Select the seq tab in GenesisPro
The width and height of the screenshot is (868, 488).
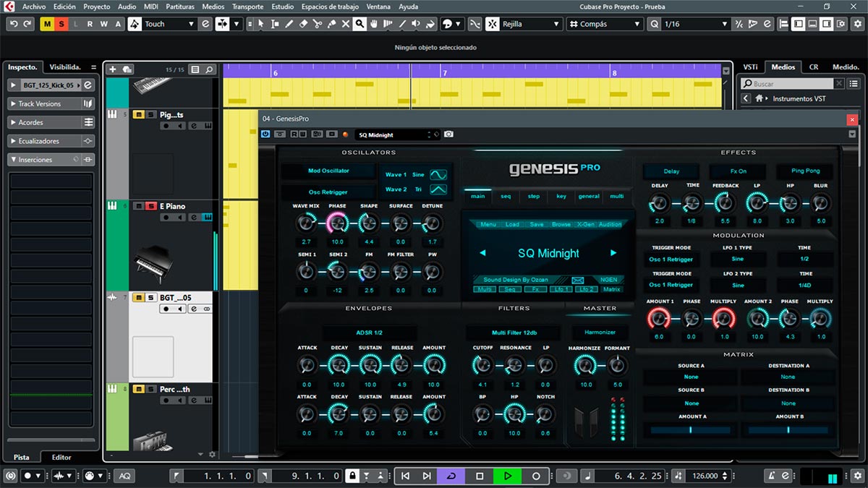pos(506,196)
